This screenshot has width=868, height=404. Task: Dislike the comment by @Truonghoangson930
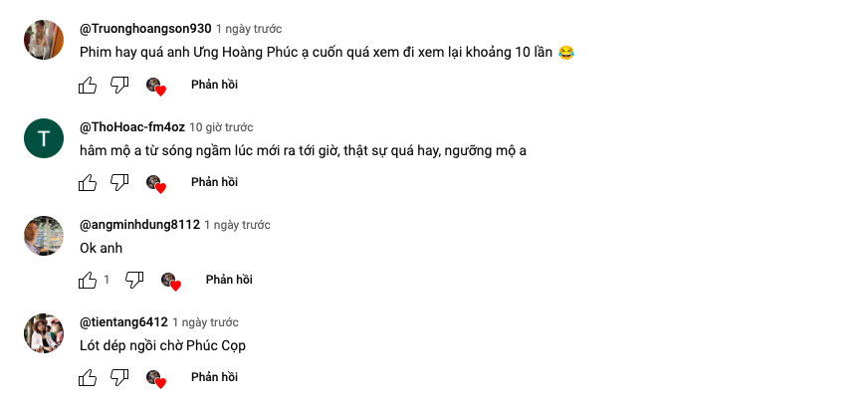(x=119, y=86)
